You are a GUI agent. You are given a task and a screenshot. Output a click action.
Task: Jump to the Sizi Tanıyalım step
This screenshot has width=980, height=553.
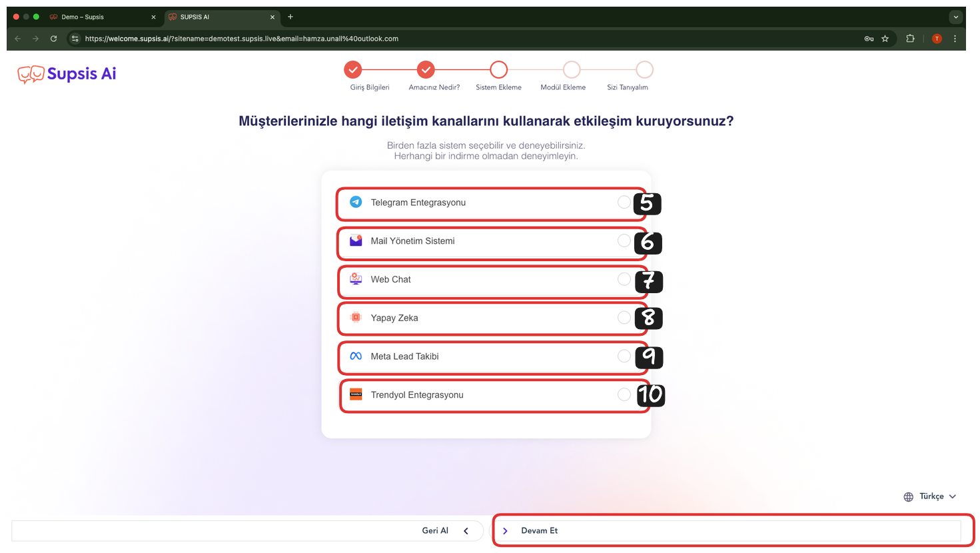point(644,69)
